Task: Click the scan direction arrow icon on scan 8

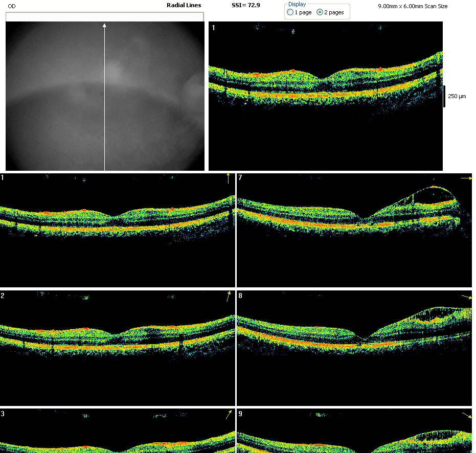Action: (467, 297)
